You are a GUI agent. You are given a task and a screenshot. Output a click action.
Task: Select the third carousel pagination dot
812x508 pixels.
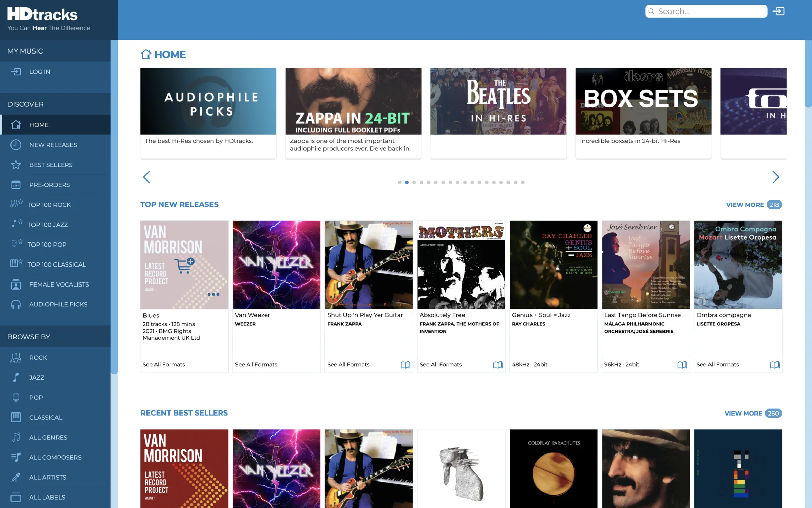click(414, 182)
